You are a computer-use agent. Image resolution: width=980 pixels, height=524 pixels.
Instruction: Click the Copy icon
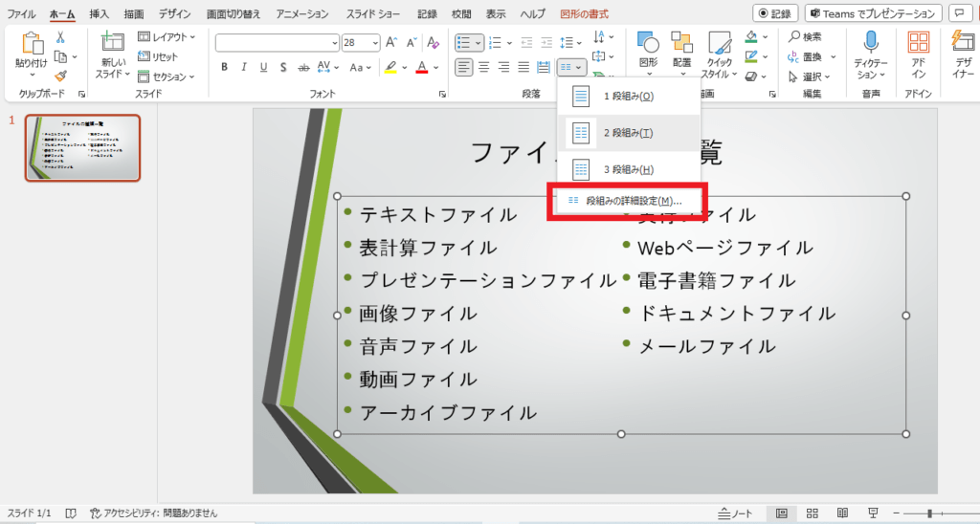[60, 56]
